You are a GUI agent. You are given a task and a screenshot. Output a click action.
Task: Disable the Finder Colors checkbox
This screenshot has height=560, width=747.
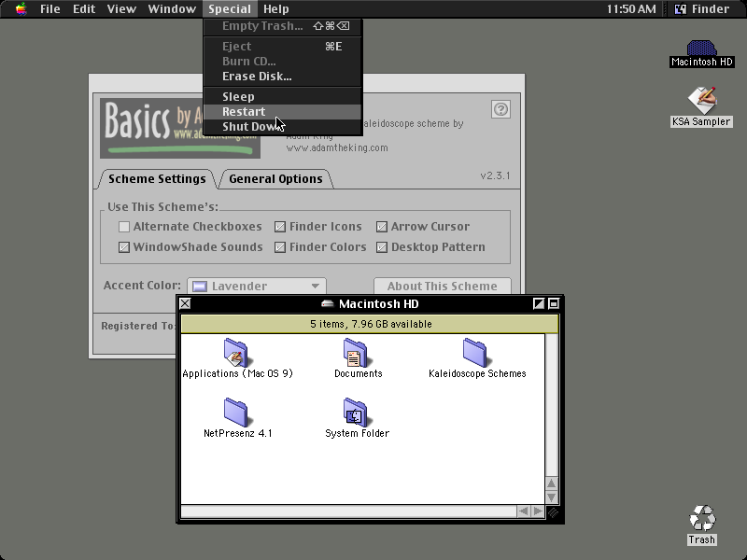pos(280,247)
